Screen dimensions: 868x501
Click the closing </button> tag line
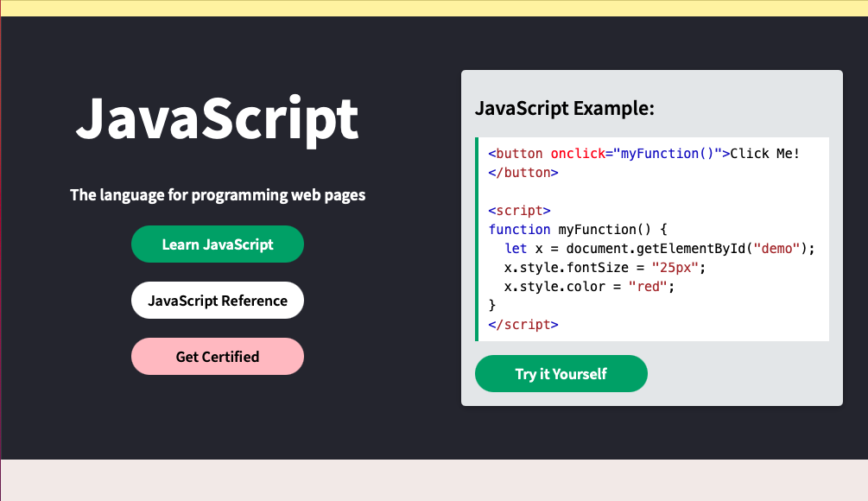(523, 173)
